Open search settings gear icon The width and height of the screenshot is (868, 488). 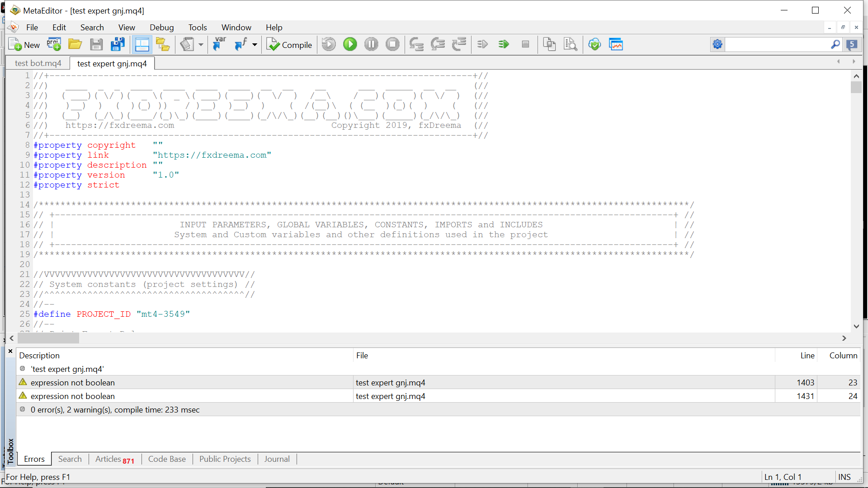pos(717,44)
